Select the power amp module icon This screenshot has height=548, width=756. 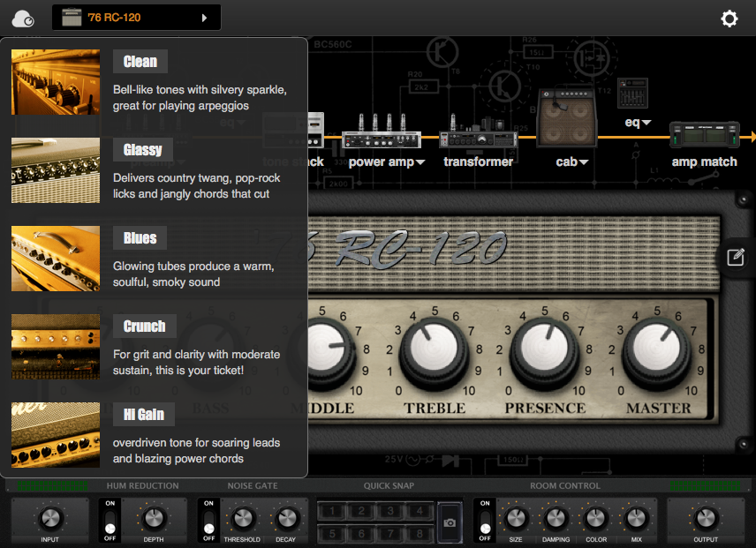click(381, 131)
